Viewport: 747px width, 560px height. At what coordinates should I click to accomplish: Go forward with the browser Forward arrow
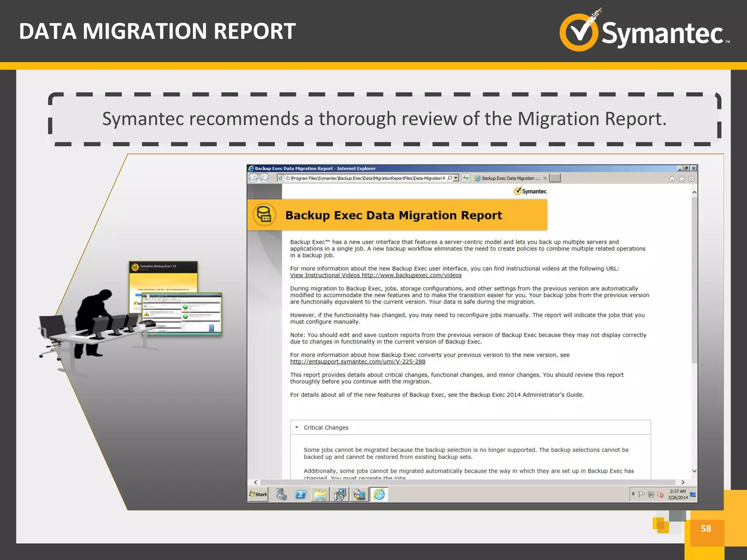264,178
